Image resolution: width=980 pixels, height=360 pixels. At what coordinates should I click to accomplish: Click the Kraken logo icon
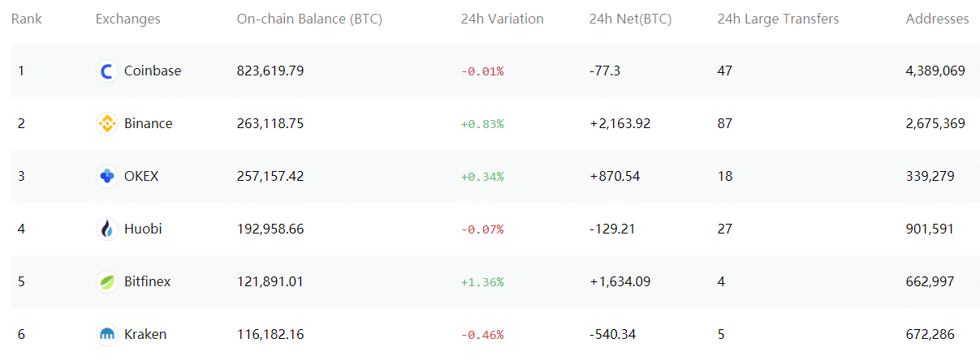(107, 335)
